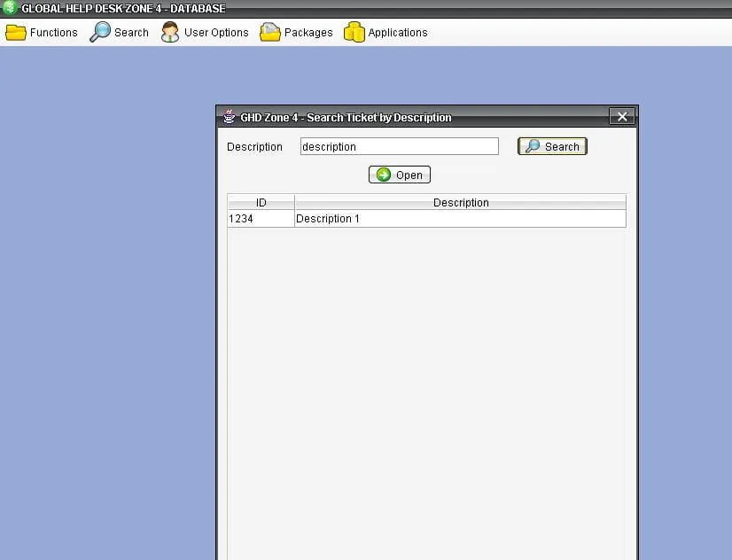Open the Applications menu
The height and width of the screenshot is (560, 732).
coord(385,33)
